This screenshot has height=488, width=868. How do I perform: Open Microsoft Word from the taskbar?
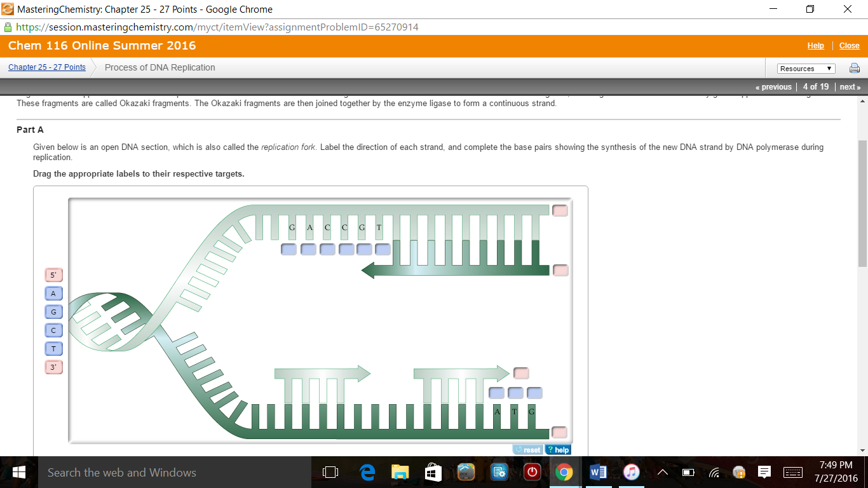597,472
